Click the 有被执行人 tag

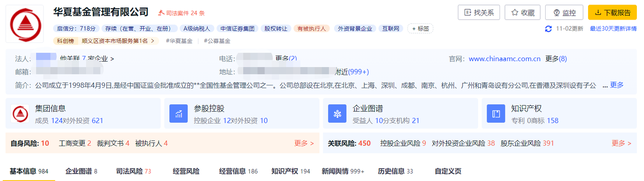(312, 29)
